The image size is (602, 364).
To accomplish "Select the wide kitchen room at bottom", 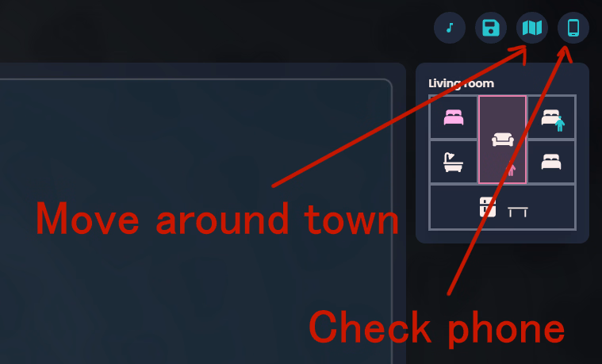I will [x=502, y=207].
